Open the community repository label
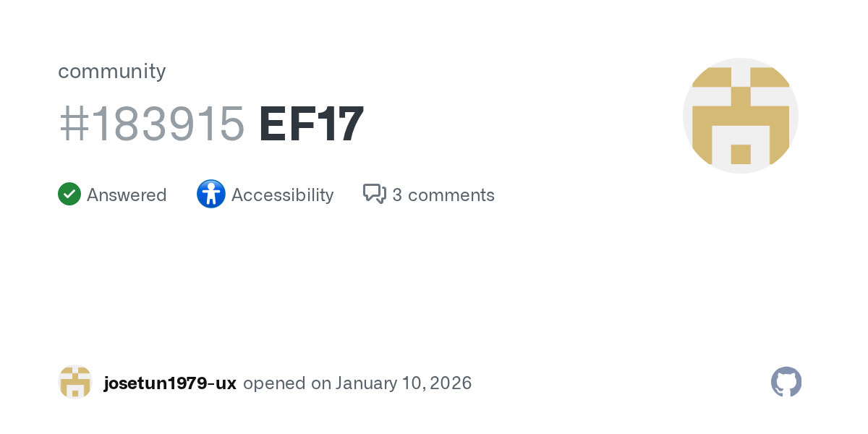Image resolution: width=868 pixels, height=434 pixels. [x=111, y=71]
